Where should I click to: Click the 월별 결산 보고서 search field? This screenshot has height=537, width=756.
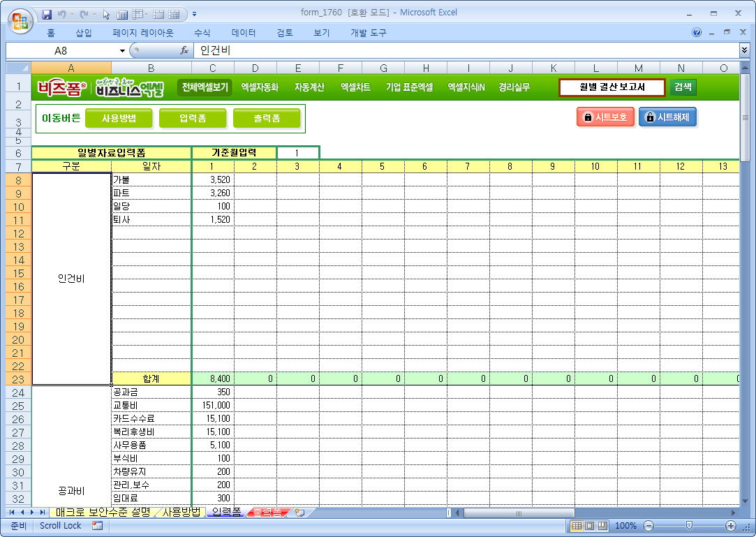612,87
